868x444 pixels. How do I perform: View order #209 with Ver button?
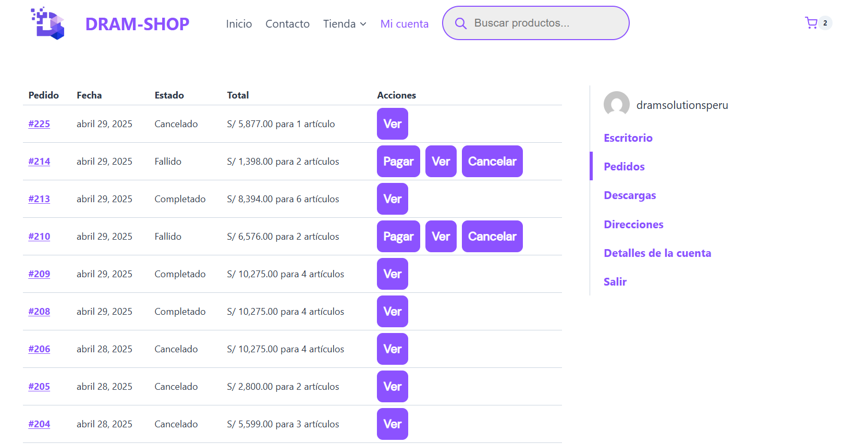(392, 274)
